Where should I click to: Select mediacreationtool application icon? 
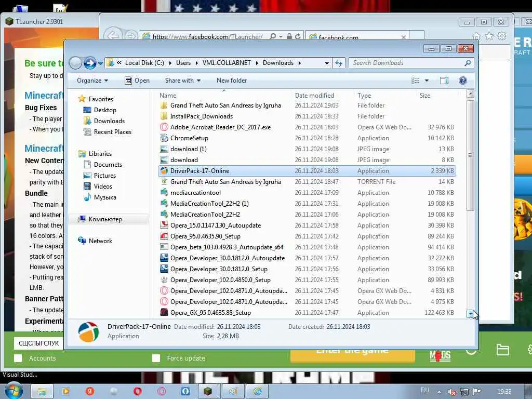point(164,192)
